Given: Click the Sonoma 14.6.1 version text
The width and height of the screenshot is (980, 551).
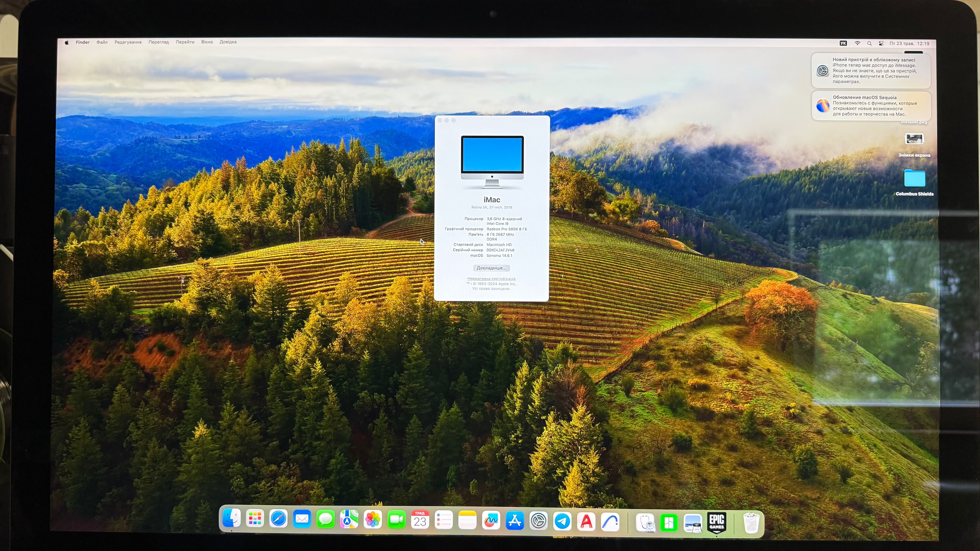Looking at the screenshot, I should [x=499, y=256].
